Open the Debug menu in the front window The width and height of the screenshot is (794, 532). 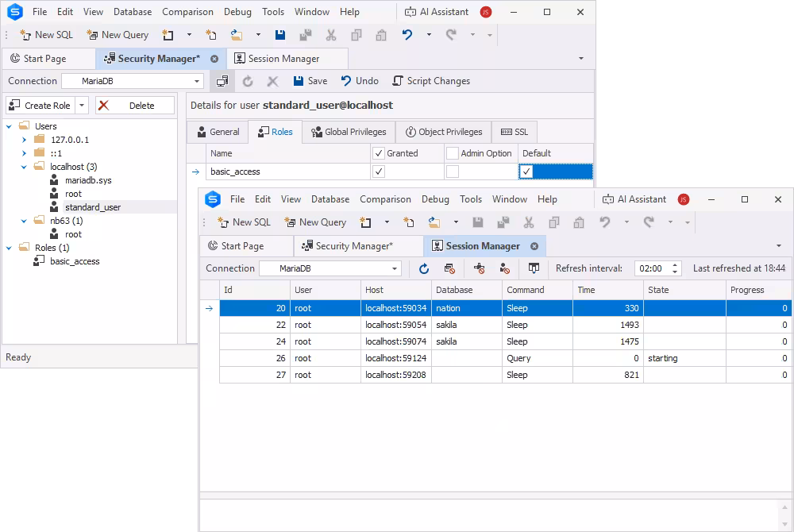[x=435, y=199]
